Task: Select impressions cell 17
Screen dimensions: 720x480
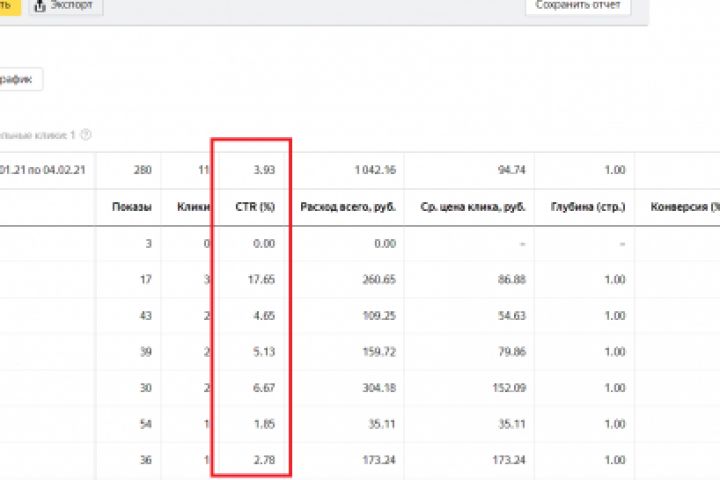Action: (x=146, y=279)
